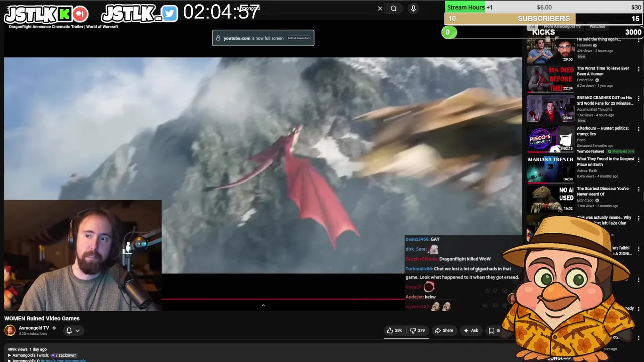Click the video page title "WOMEN Ruined Video Games"

point(42,318)
